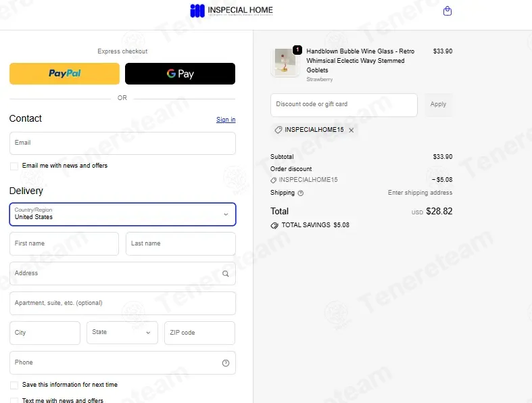Click tag icon next to order discount code
532x403 pixels.
(274, 180)
